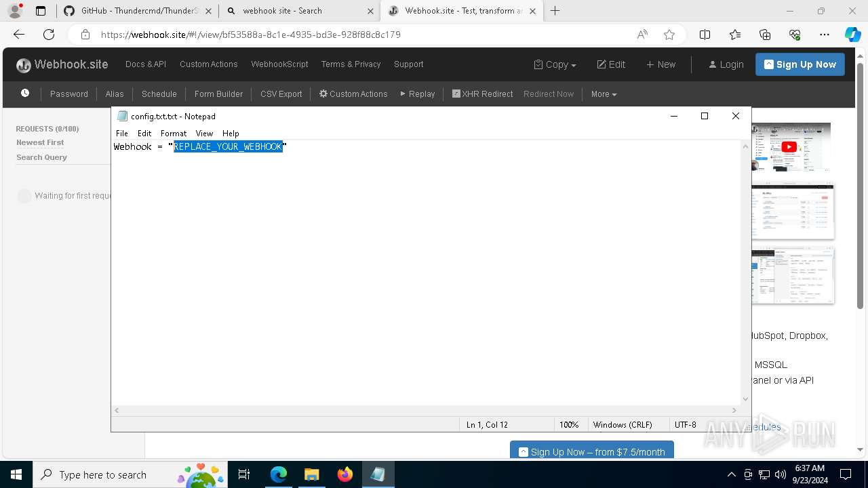Image resolution: width=868 pixels, height=488 pixels.
Task: Open the Form Builder
Action: point(218,94)
